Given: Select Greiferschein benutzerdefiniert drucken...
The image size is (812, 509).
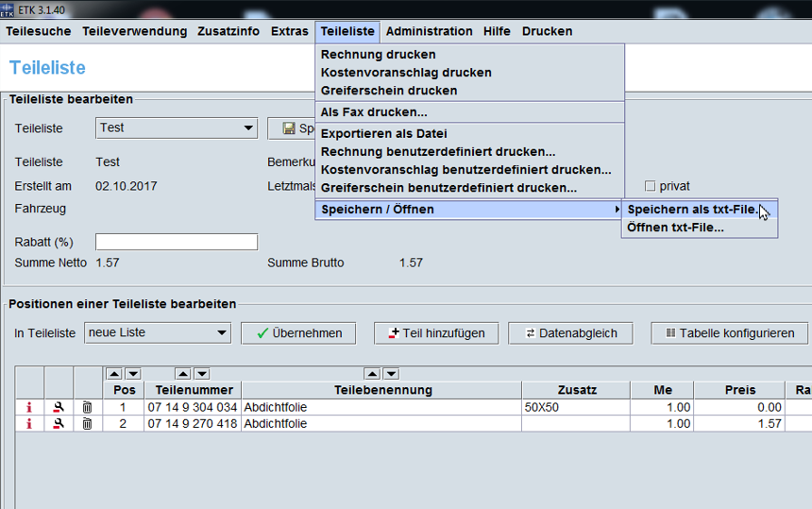Looking at the screenshot, I should [x=469, y=188].
